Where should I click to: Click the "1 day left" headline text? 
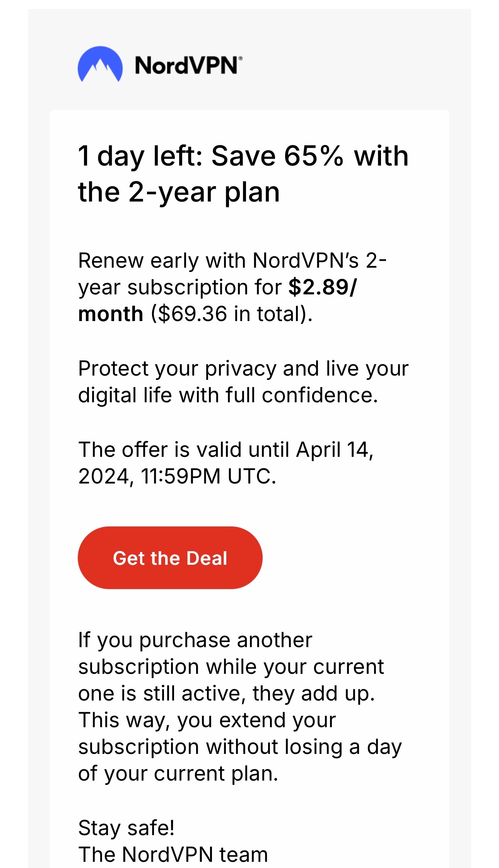140,156
